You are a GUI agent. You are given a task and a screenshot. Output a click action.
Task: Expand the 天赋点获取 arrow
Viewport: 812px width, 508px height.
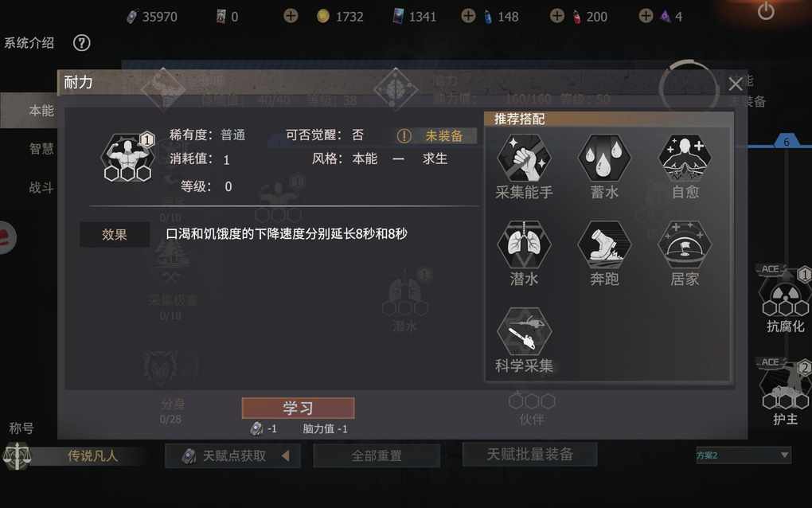point(285,455)
